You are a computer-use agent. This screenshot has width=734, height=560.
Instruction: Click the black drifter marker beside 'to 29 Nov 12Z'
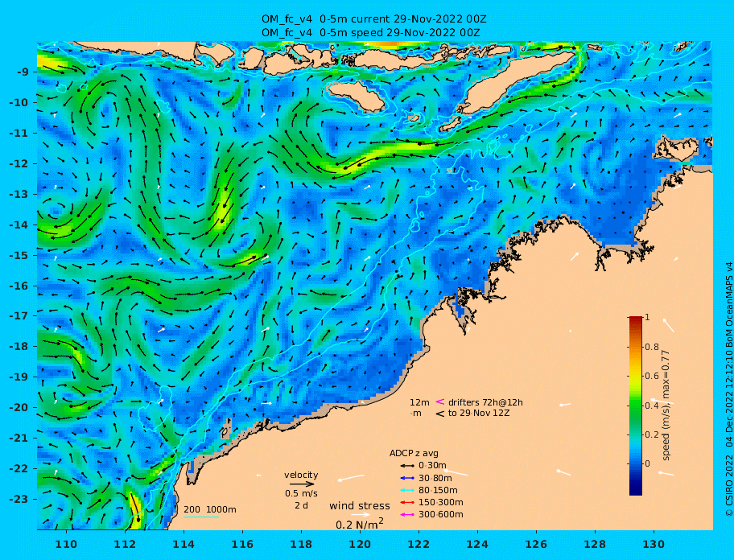(x=440, y=414)
